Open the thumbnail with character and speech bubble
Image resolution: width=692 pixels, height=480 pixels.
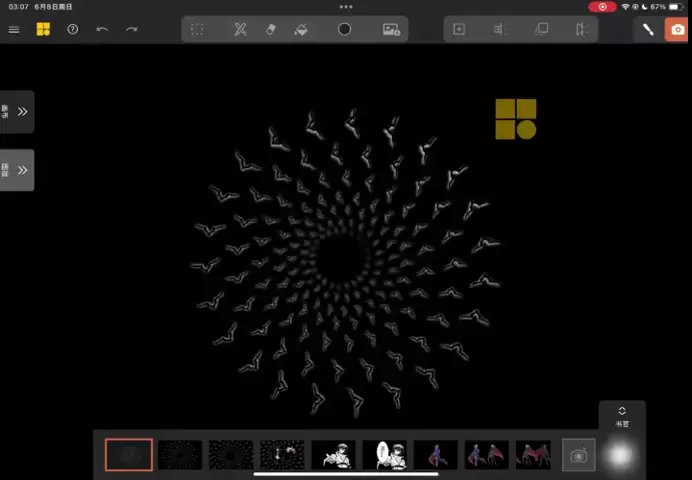[384, 454]
